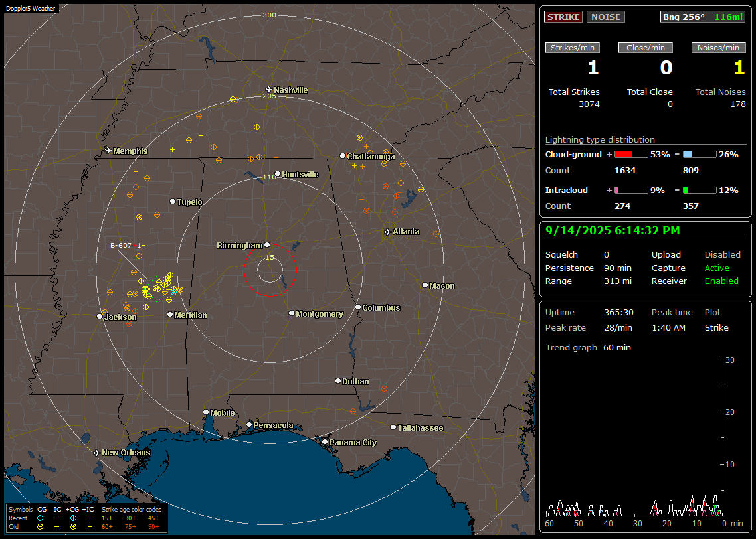756x539 pixels.
Task: Click the Receiver status Enabled
Action: coord(721,281)
